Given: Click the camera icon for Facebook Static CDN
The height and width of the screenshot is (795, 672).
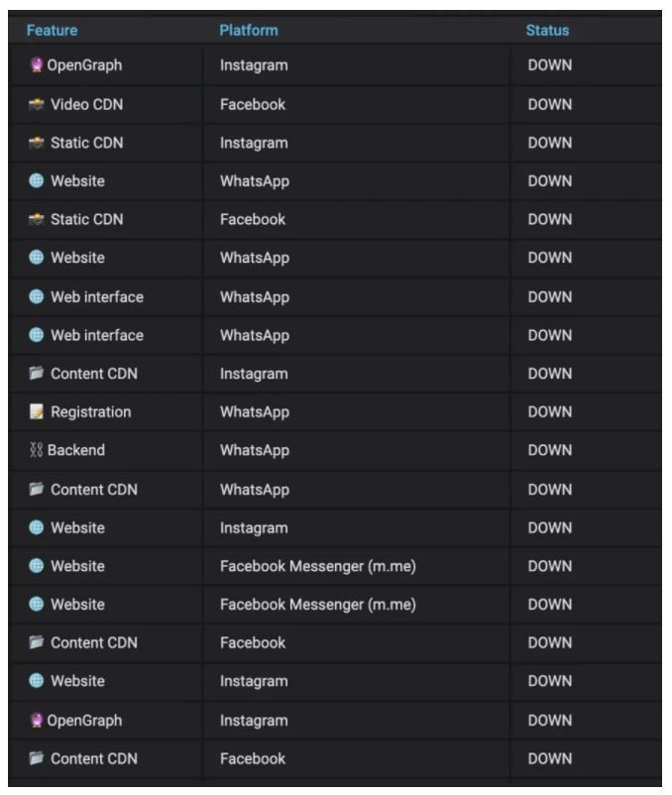Looking at the screenshot, I should pyautogui.click(x=36, y=219).
